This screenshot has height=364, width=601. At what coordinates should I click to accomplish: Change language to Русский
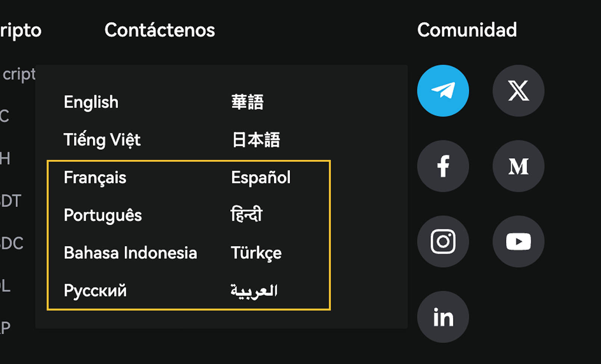click(95, 291)
